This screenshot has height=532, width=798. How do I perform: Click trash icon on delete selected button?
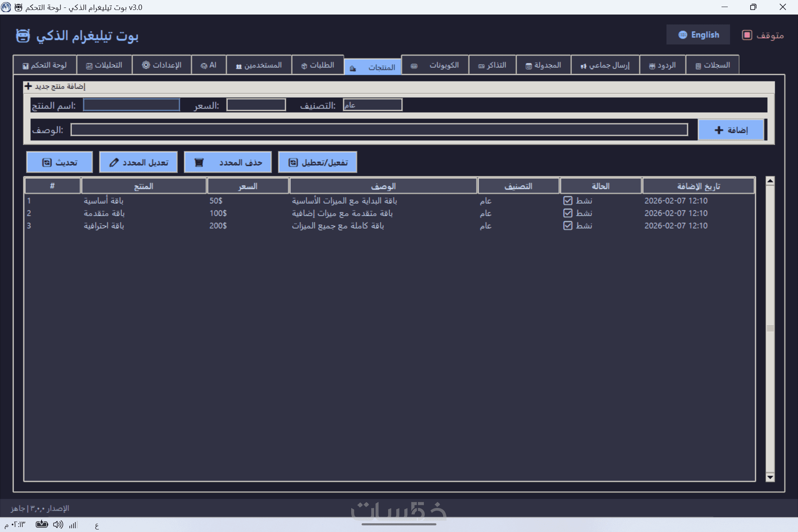click(199, 163)
